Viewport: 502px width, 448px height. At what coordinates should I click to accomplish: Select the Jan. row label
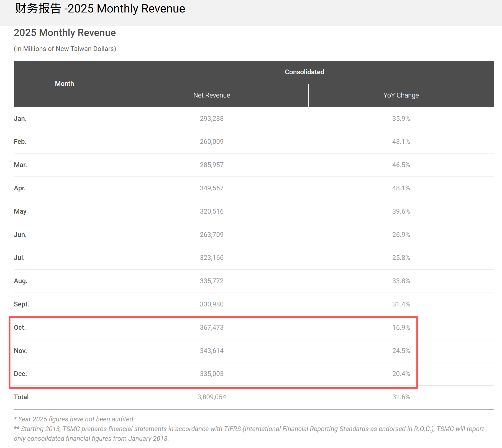tap(20, 119)
